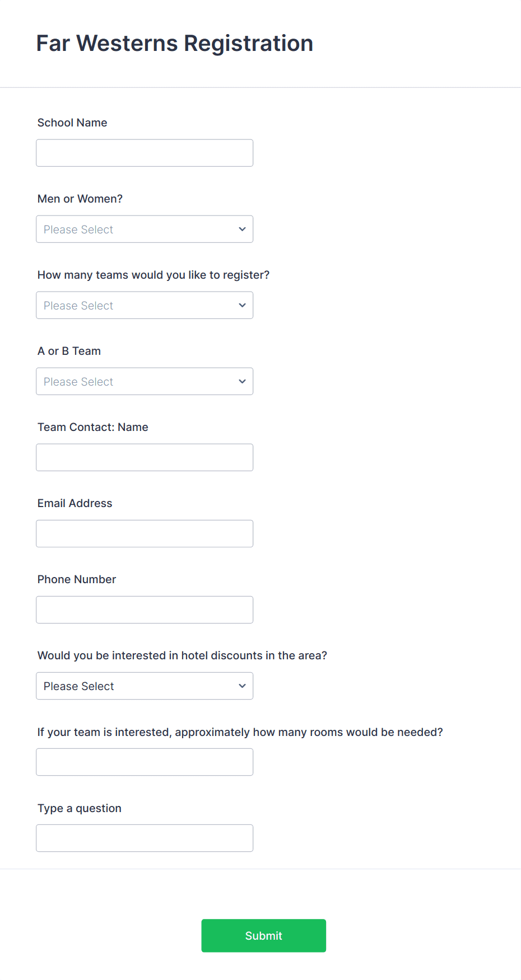Screen dimensions: 521x980
Task: Click the rooms needed input field
Action: 145,762
